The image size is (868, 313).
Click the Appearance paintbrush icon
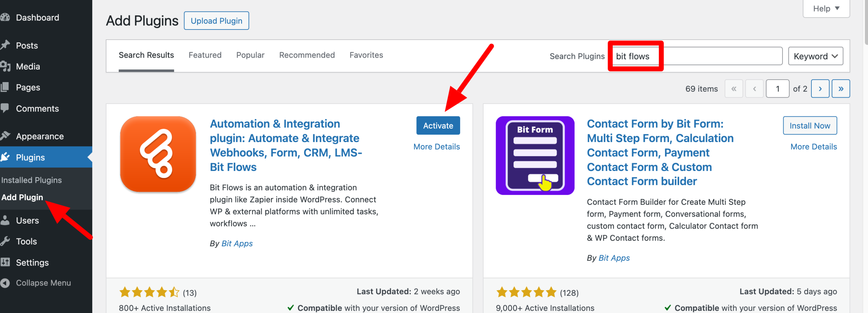[5, 136]
